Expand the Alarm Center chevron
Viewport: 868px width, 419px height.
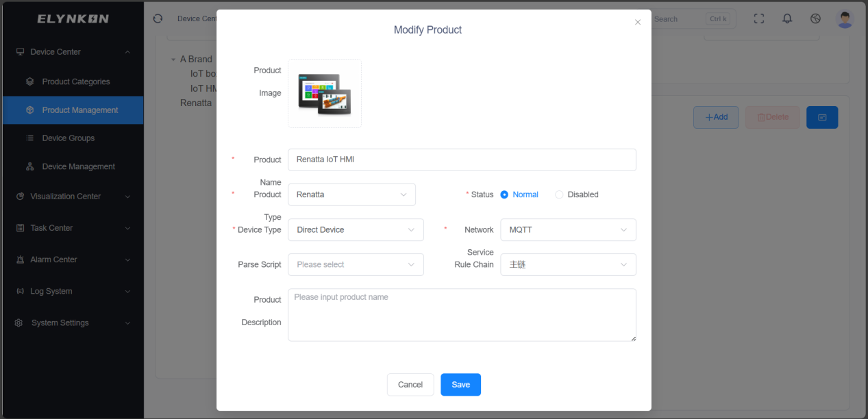point(127,259)
